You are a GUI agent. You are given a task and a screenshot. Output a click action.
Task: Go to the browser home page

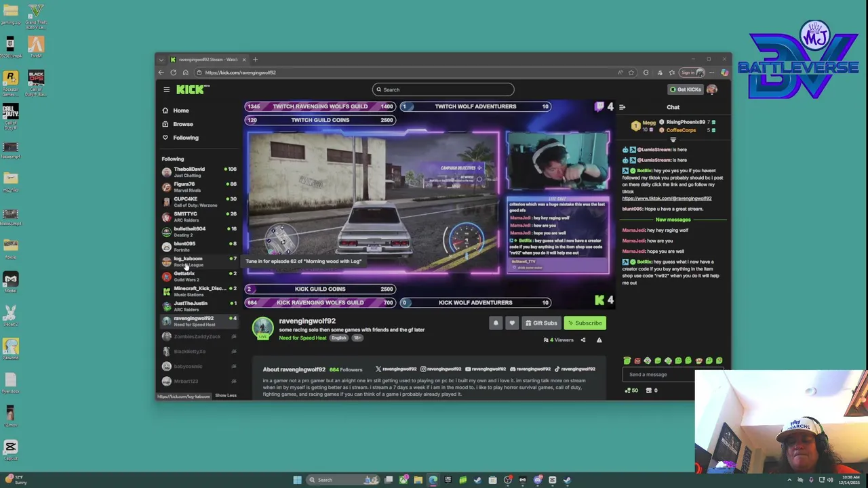point(186,73)
